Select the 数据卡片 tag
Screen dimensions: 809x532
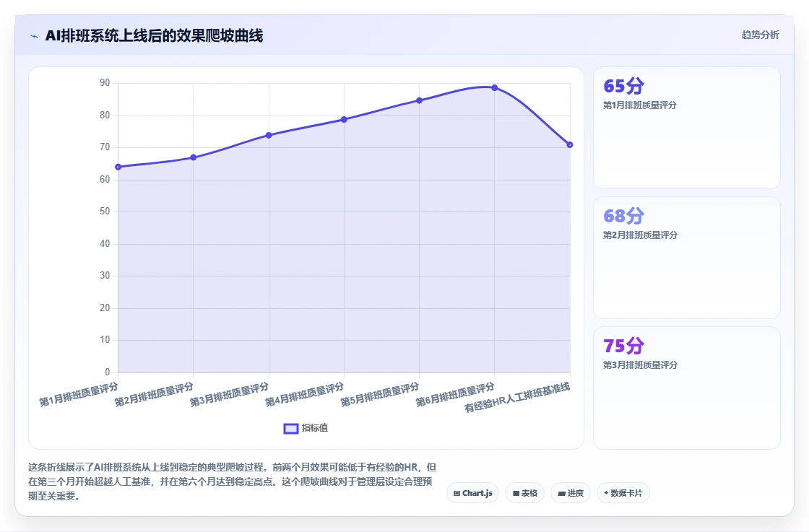pyautogui.click(x=623, y=493)
